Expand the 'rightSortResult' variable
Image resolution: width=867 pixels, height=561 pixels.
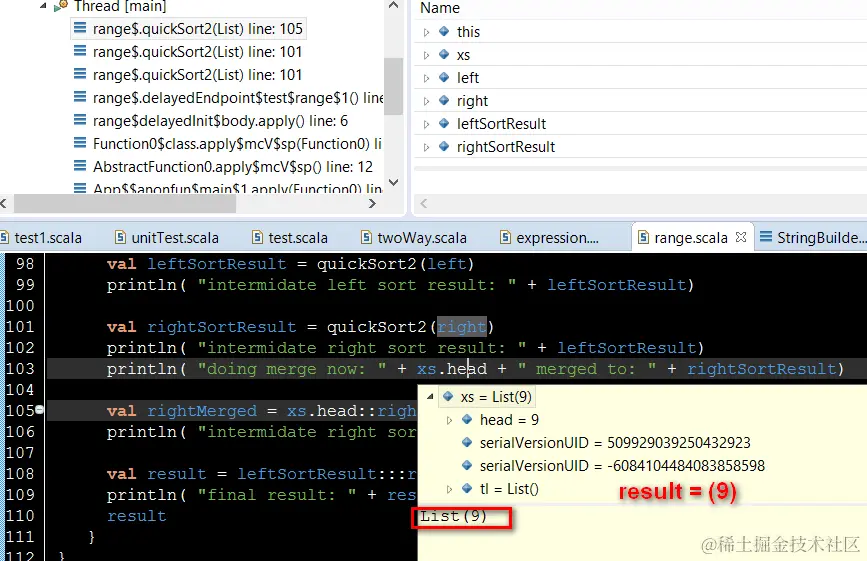tap(426, 147)
